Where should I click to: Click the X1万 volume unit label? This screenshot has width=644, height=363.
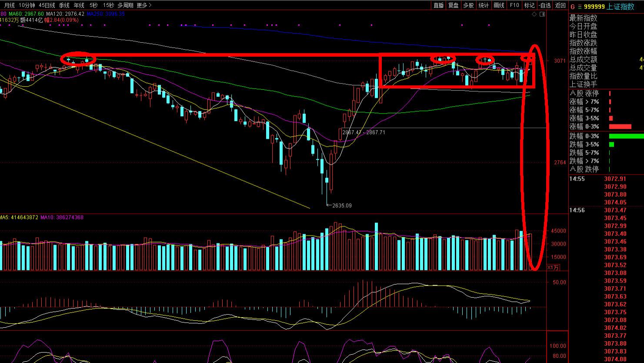[x=553, y=267]
